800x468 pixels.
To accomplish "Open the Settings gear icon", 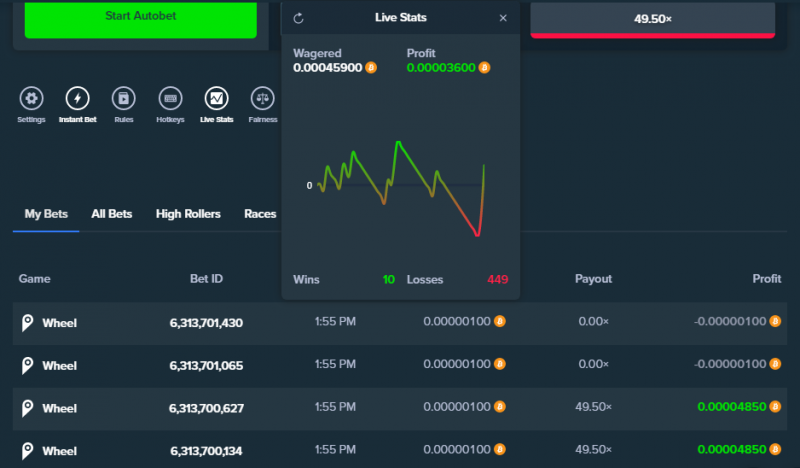I will click(32, 98).
